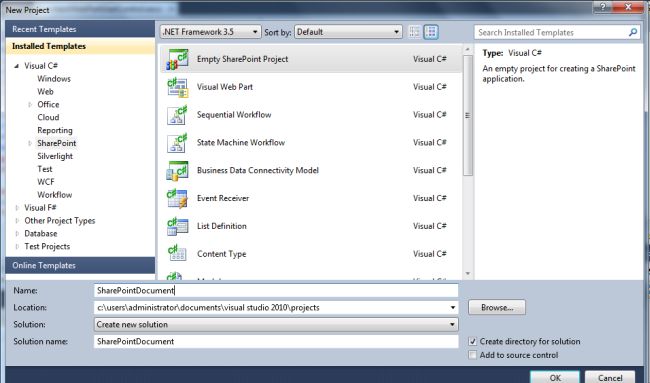Click the Event Receiver name text
Image resolution: width=650 pixels, height=383 pixels.
tap(223, 198)
